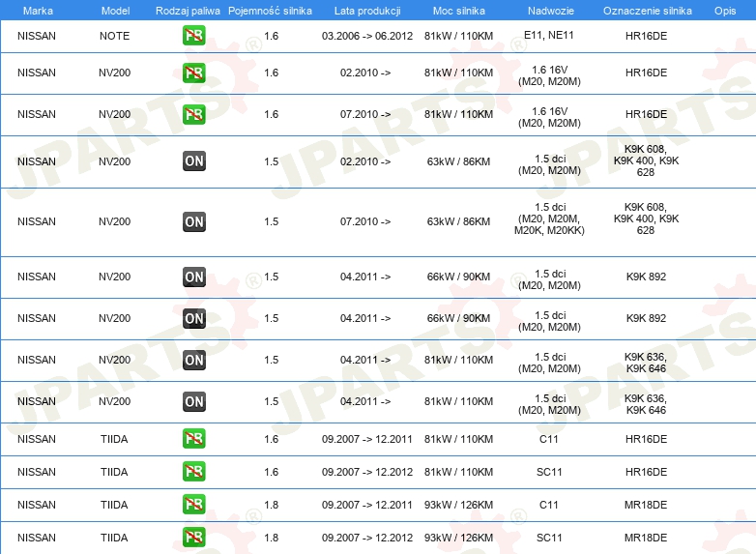Click the Pojemność silnika column header
The image size is (756, 554).
[x=270, y=11]
